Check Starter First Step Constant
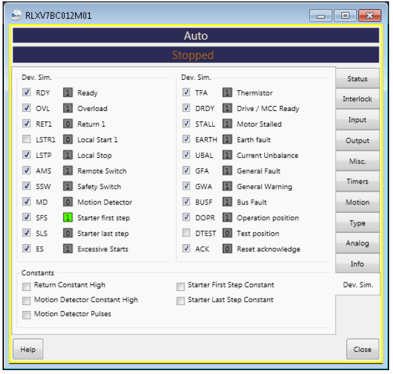 click(x=181, y=286)
